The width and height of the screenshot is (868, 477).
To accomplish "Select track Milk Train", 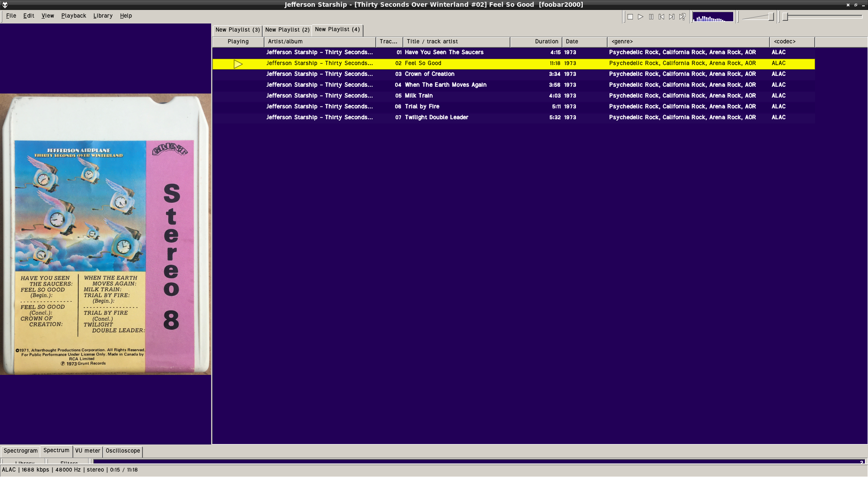I will coord(419,96).
